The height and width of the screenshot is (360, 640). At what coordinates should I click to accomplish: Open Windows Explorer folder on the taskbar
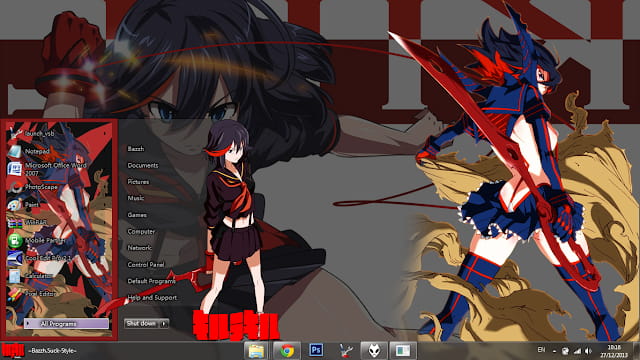coord(256,351)
